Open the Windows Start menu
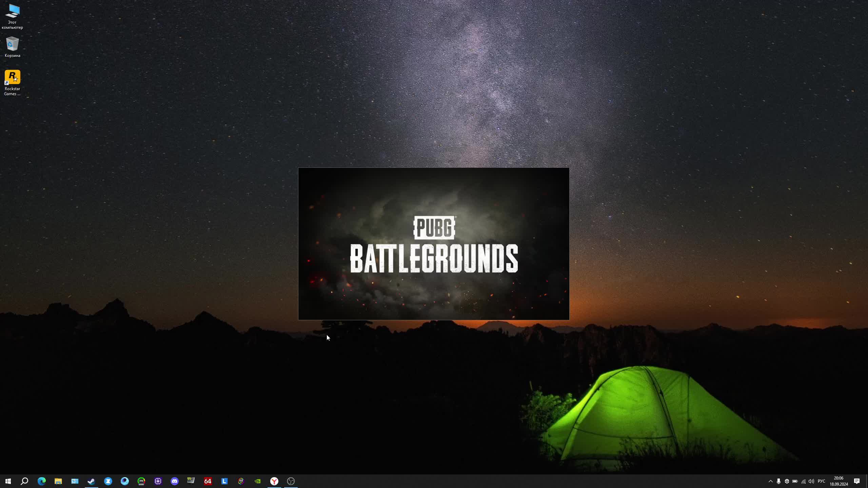 point(8,481)
